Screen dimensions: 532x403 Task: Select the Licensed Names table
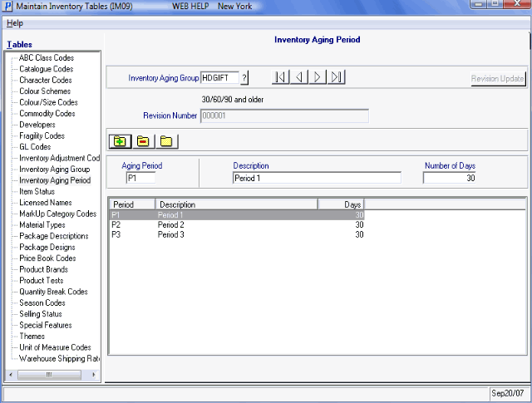[x=46, y=203]
